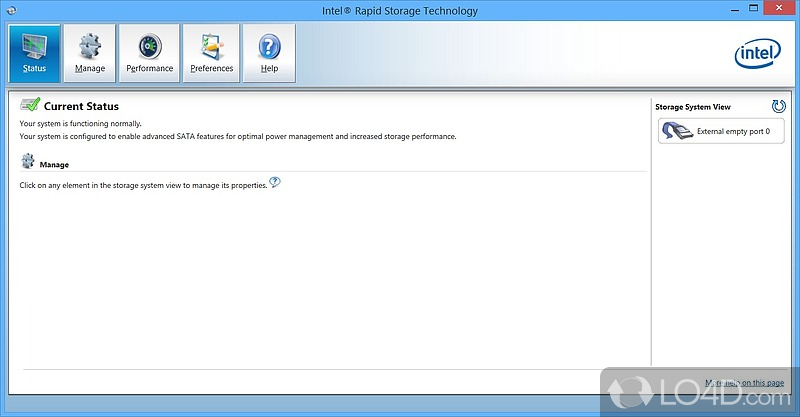This screenshot has height=417, width=800.
Task: Click the 'Storage System View' heading
Action: pos(693,107)
